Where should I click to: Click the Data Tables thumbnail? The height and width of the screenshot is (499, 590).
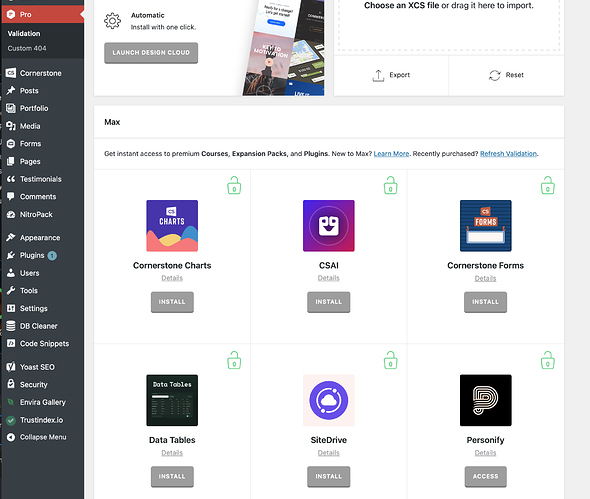click(x=172, y=400)
